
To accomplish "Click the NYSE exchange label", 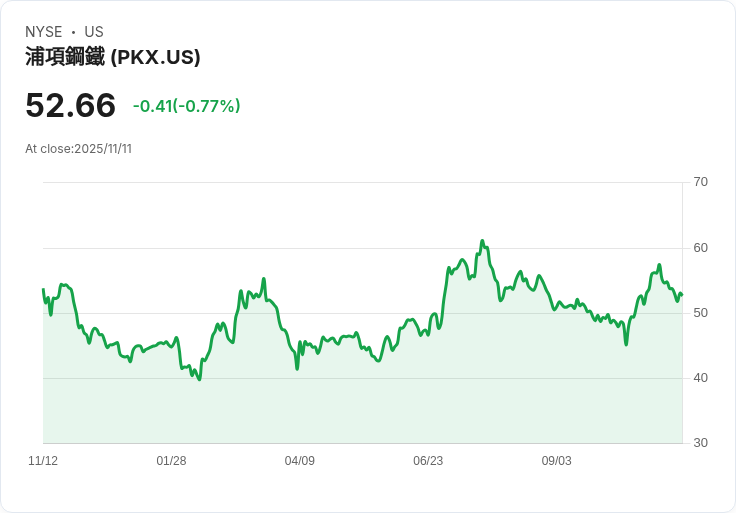I will tap(44, 32).
